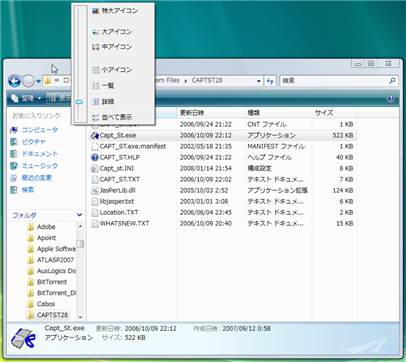Image resolution: width=406 pixels, height=362 pixels.
Task: Click the folder tree scrollbar thumb
Action: [80, 244]
